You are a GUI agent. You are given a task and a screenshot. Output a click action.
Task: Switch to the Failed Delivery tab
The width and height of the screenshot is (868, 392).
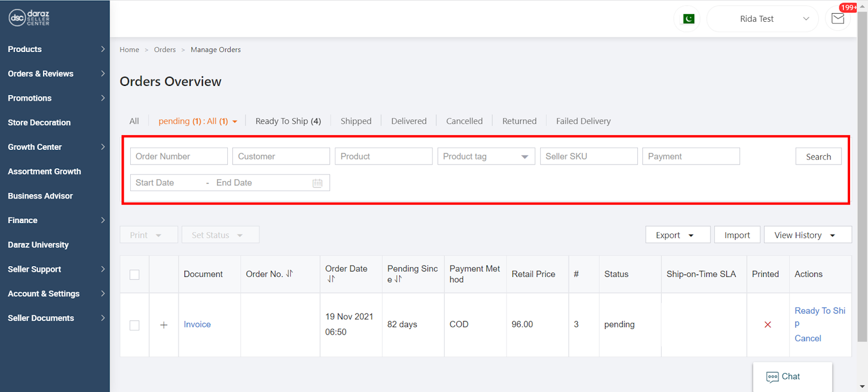coord(583,121)
